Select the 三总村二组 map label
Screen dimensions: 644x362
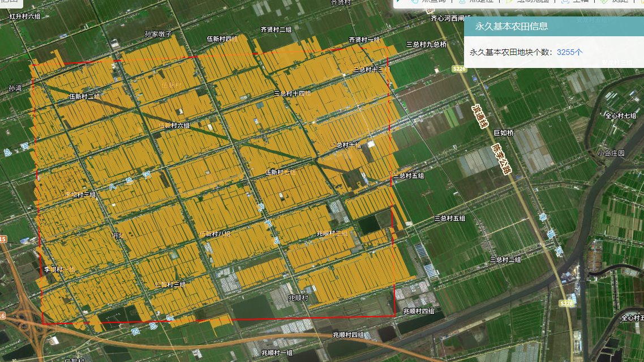tap(505, 259)
